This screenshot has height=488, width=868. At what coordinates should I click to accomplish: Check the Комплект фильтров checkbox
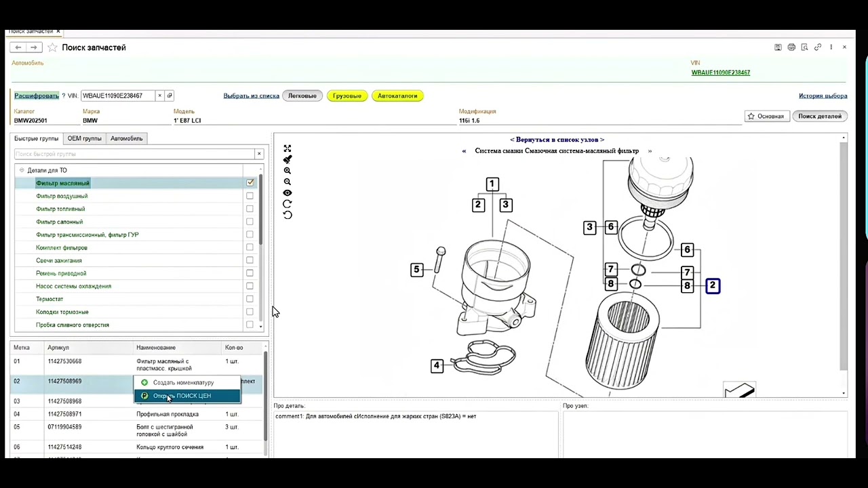pos(250,247)
